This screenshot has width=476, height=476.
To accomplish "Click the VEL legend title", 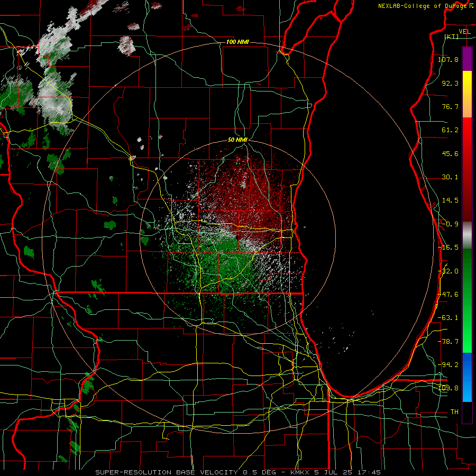I will [x=464, y=32].
